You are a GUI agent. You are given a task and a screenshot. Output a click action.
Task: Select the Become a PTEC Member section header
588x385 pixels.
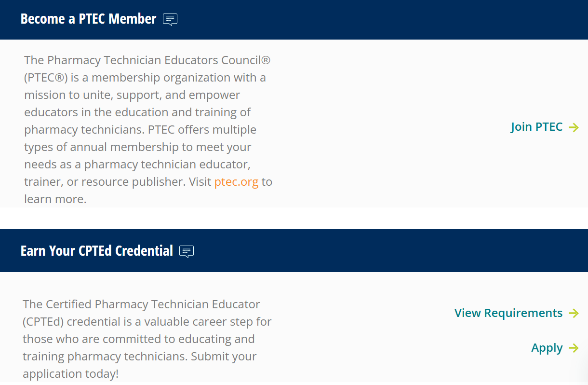(88, 19)
